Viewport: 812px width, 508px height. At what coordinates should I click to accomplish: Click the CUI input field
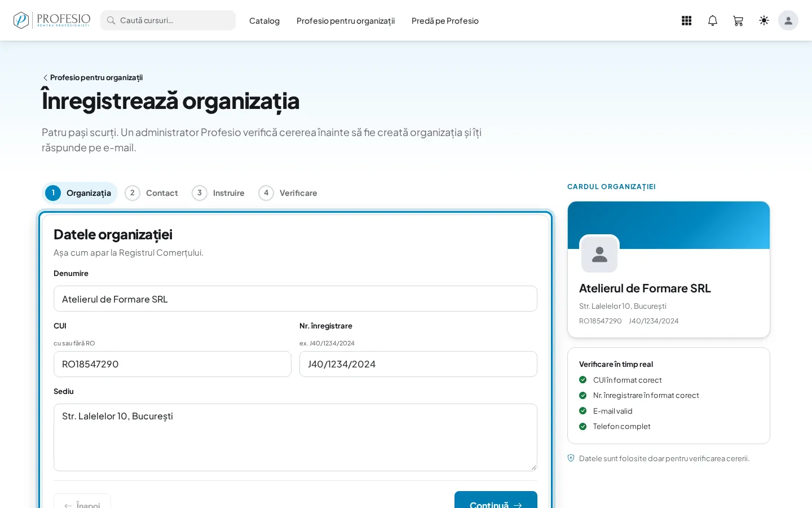tap(173, 364)
